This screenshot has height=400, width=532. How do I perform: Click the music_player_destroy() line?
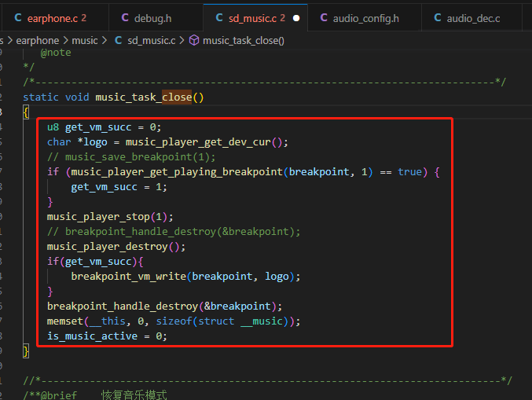(116, 247)
